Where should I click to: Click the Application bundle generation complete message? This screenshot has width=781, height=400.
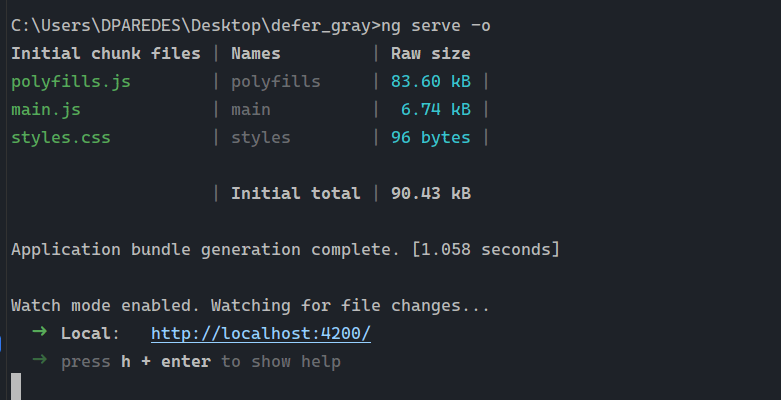pyautogui.click(x=205, y=249)
